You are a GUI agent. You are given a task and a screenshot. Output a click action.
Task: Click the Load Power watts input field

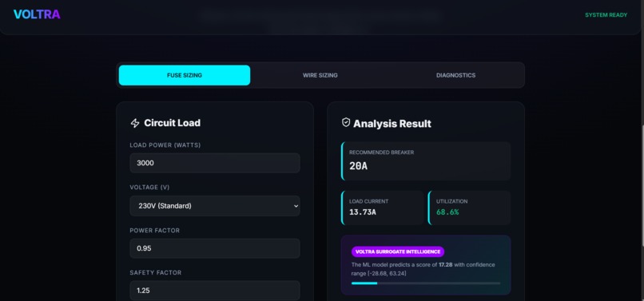click(x=215, y=163)
